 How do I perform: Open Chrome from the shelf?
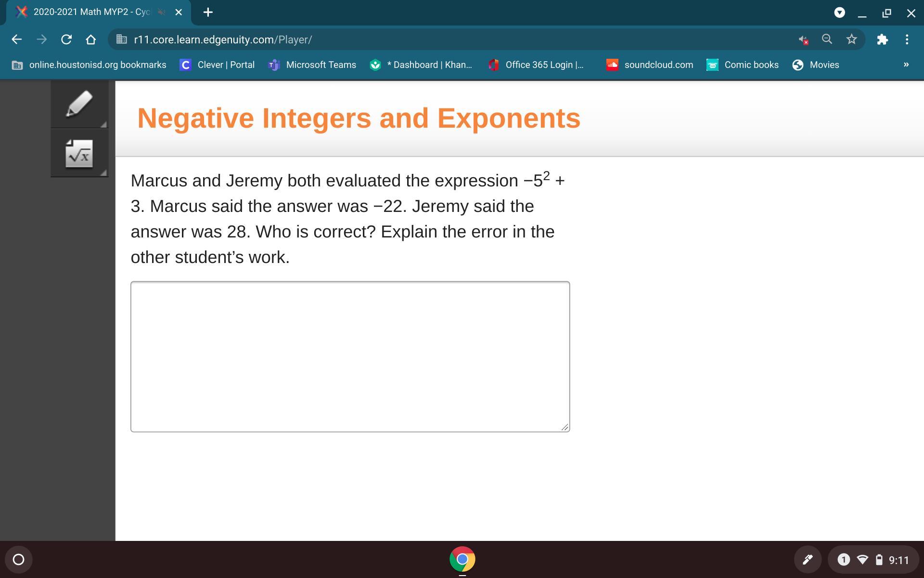[462, 559]
